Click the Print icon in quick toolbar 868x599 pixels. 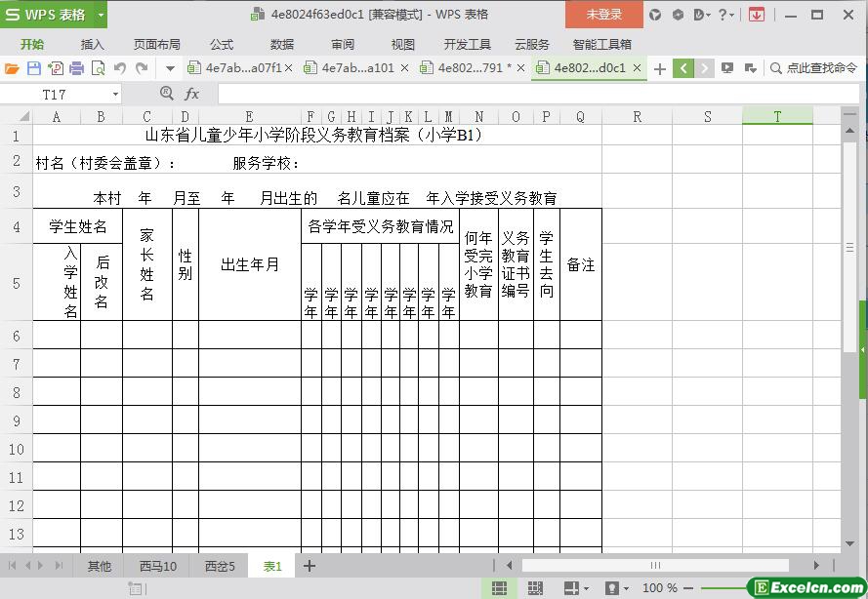pos(76,68)
